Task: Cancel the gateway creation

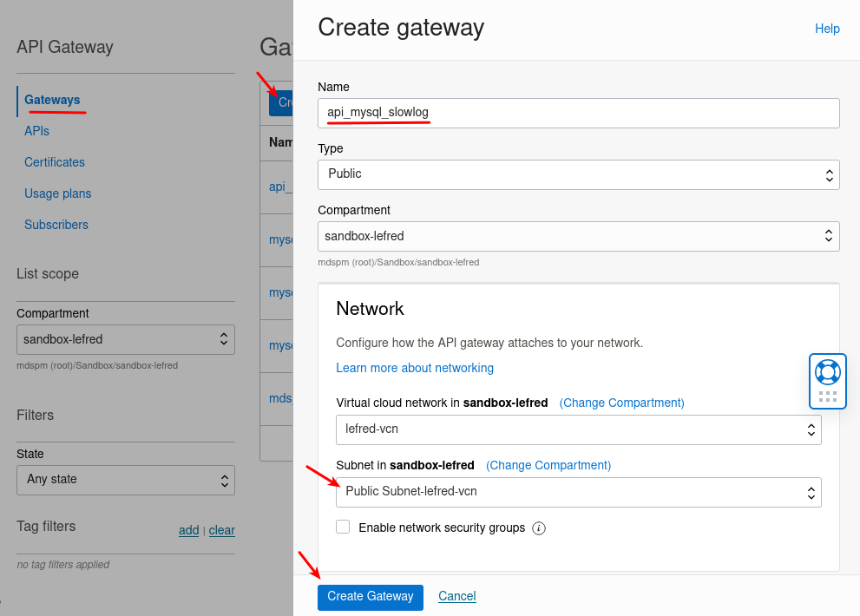Action: [456, 596]
